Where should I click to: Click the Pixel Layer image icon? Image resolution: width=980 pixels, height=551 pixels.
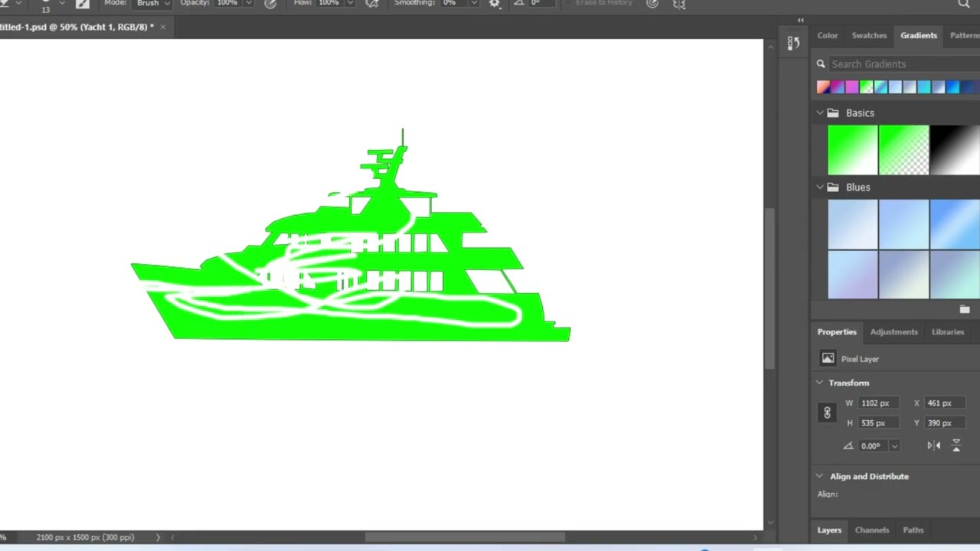pos(828,358)
